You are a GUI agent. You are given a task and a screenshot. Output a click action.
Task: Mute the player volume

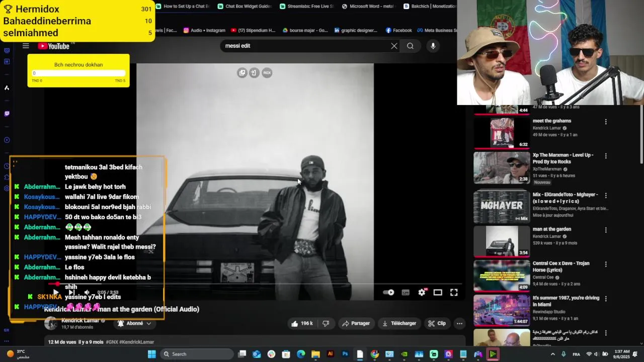click(x=87, y=292)
